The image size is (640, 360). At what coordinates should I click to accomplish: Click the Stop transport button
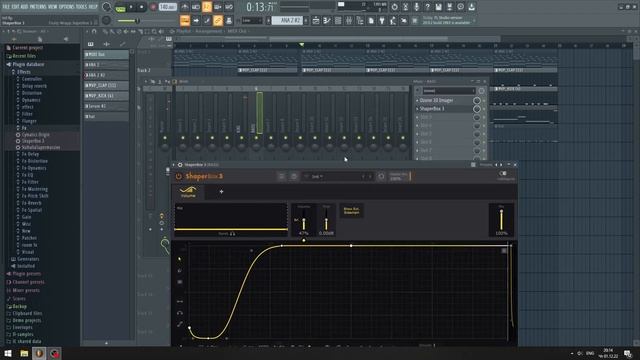tap(142, 7)
